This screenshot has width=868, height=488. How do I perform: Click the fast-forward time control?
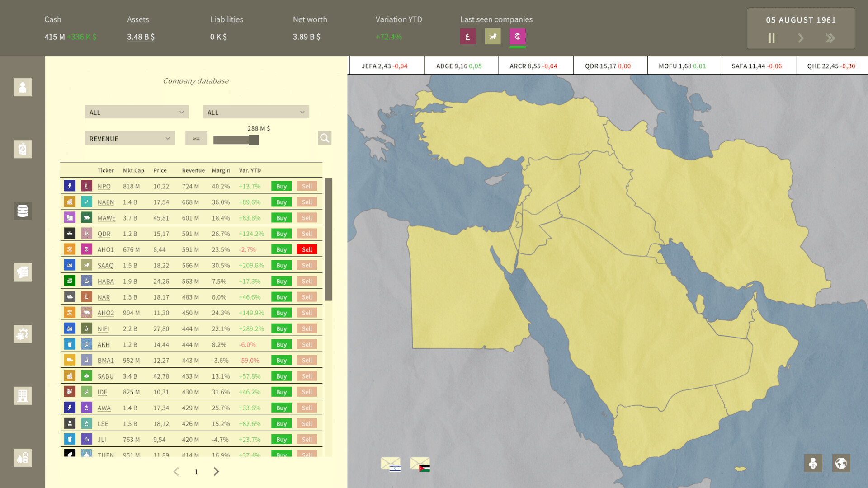[830, 38]
